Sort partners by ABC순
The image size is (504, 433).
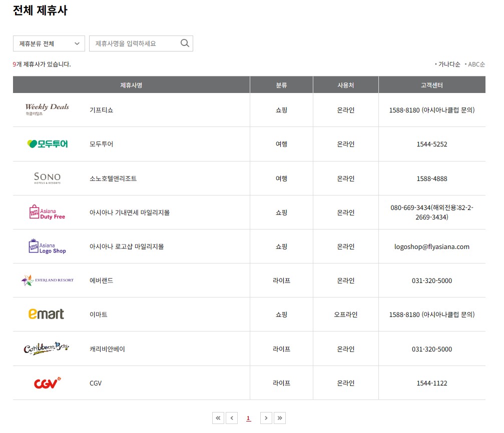click(476, 64)
